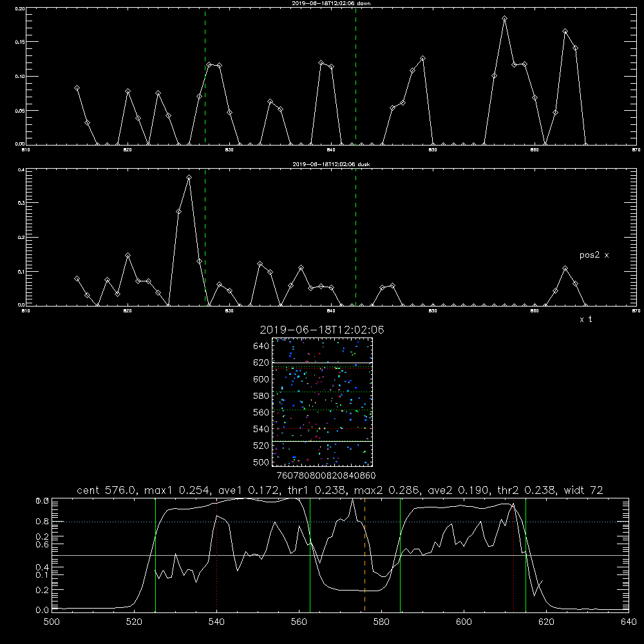Click the 'max2 0.286' value
The image size is (644, 644).
coord(387,490)
